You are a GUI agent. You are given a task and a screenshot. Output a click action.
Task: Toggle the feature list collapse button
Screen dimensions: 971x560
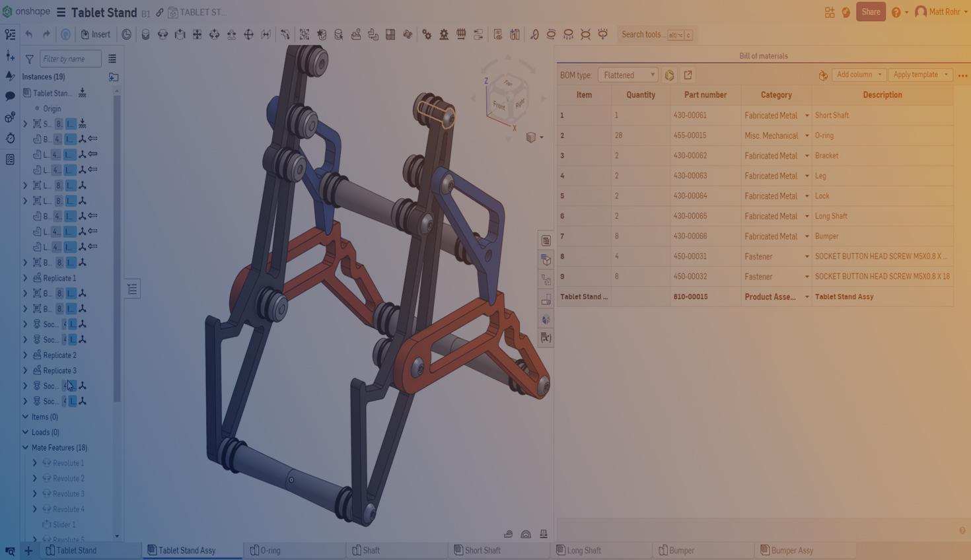click(132, 289)
